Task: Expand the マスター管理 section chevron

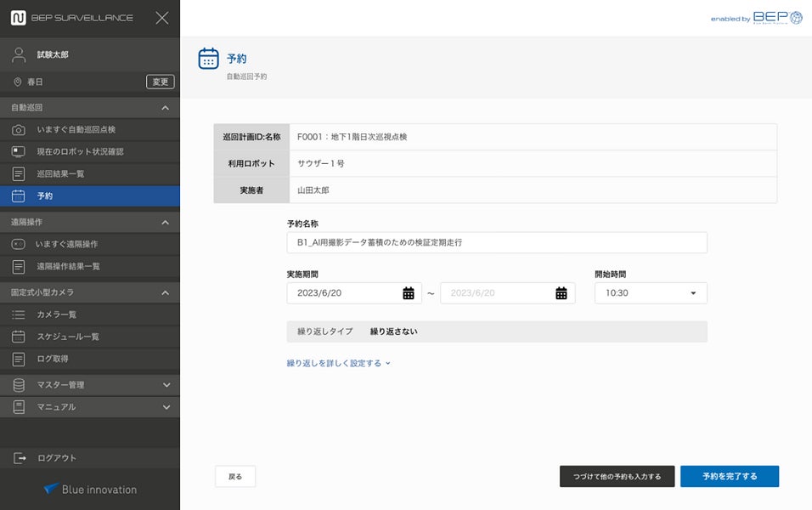Action: pyautogui.click(x=166, y=385)
